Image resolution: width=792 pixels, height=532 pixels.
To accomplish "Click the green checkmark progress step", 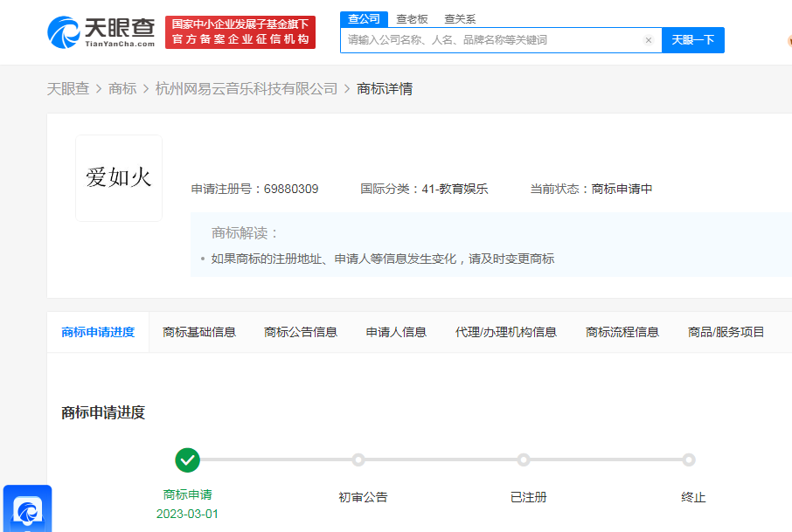I will (187, 459).
